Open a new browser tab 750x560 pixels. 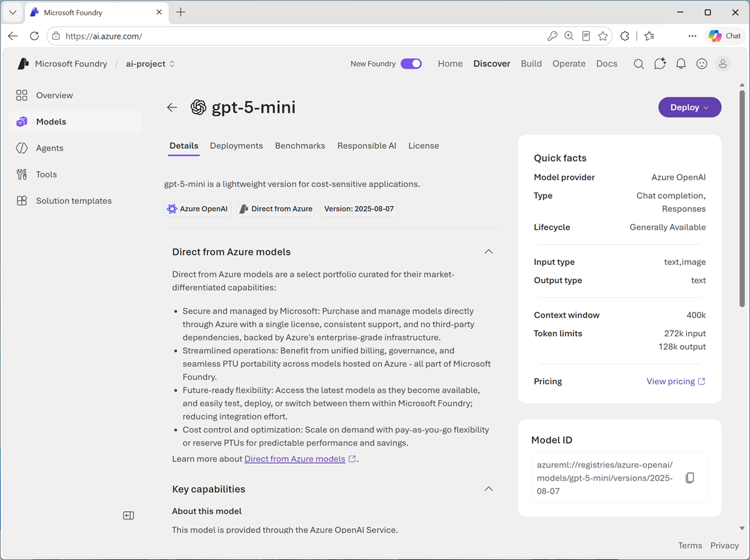181,12
